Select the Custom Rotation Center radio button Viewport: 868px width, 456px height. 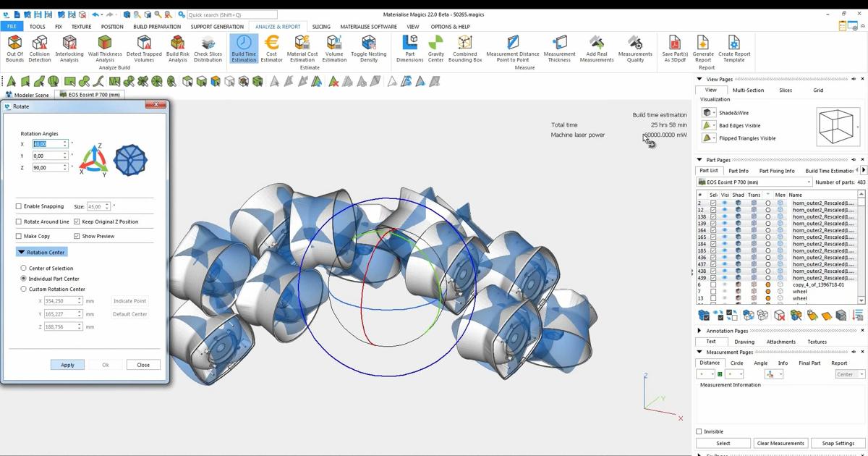tap(23, 289)
